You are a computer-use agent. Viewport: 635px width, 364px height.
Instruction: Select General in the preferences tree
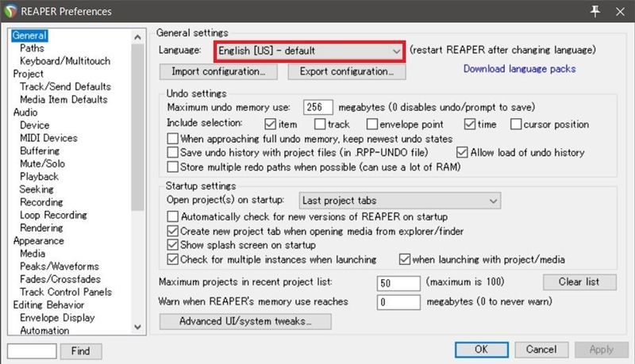pyautogui.click(x=29, y=35)
